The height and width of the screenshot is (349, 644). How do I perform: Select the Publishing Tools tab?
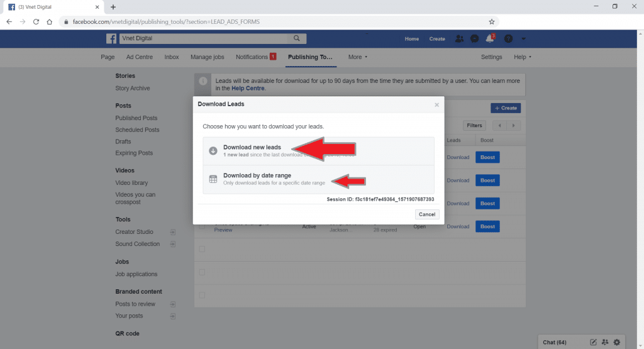(310, 57)
